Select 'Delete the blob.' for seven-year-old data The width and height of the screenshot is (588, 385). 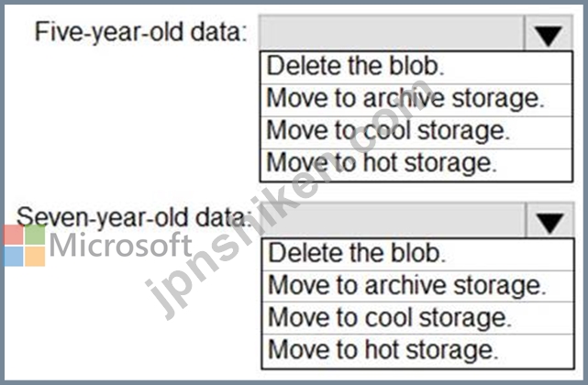click(417, 255)
